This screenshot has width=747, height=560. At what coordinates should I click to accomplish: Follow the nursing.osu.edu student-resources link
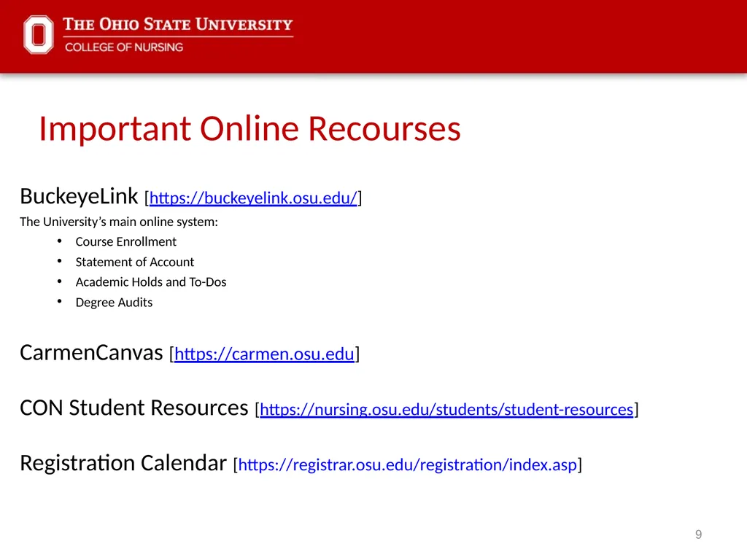[x=446, y=410]
